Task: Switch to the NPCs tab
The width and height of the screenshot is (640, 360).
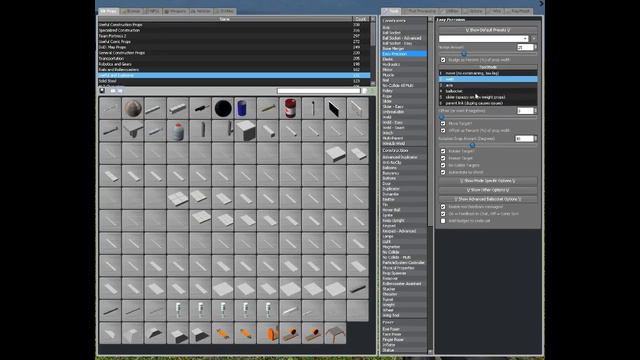Action: click(x=153, y=11)
